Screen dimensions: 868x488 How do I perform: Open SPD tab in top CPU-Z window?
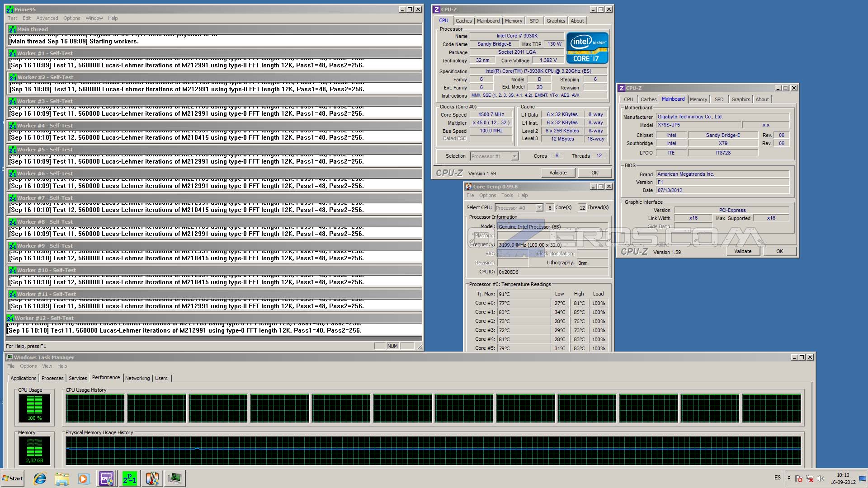click(534, 21)
